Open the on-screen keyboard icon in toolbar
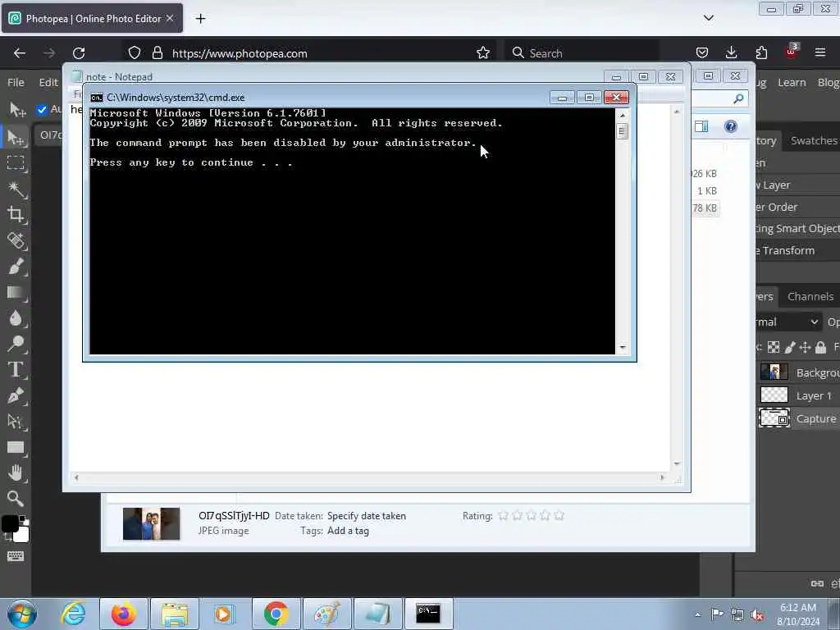The image size is (840, 630). click(x=16, y=556)
